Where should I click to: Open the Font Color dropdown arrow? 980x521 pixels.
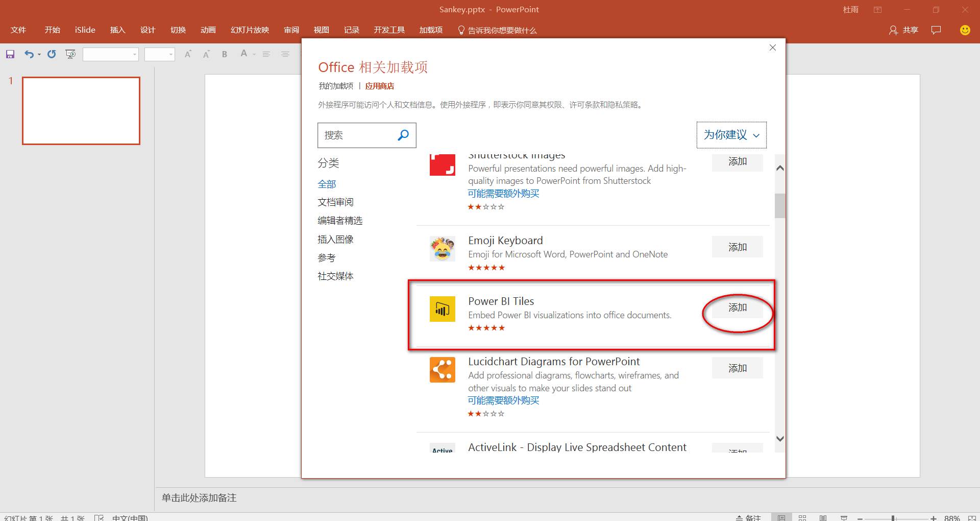pos(254,55)
